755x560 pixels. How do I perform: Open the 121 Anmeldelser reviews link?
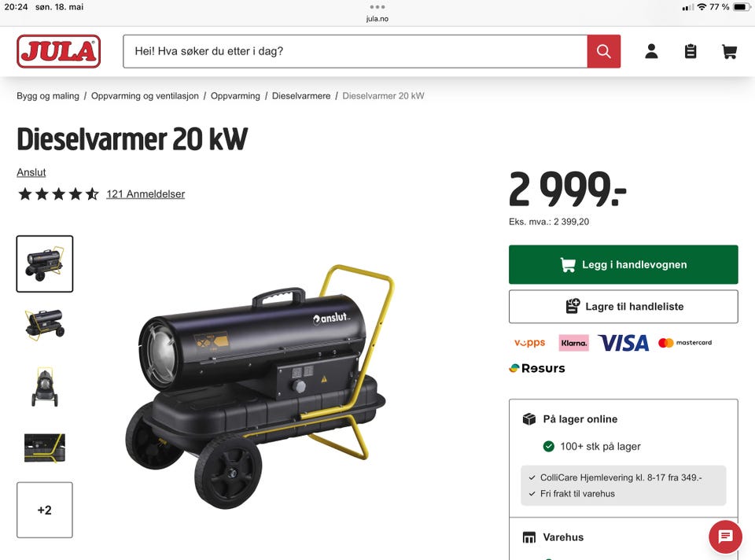(x=145, y=194)
